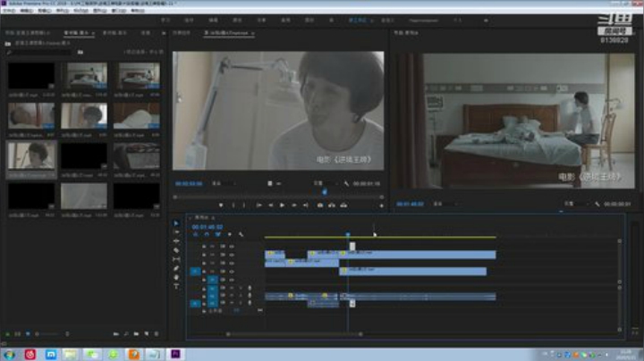This screenshot has height=361, width=644.
Task: Open the Program monitor settings wrench
Action: [597, 204]
